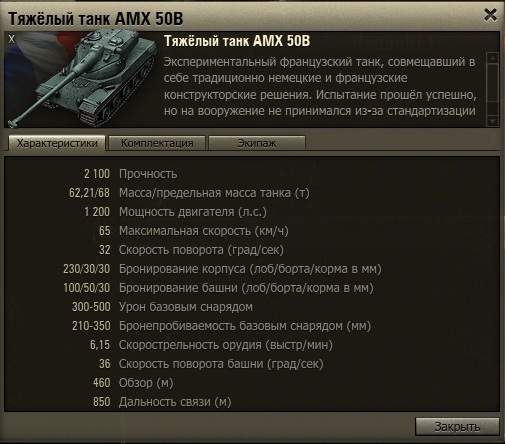Click the Дальность связи row
This screenshot has width=505, height=444.
pos(162,402)
